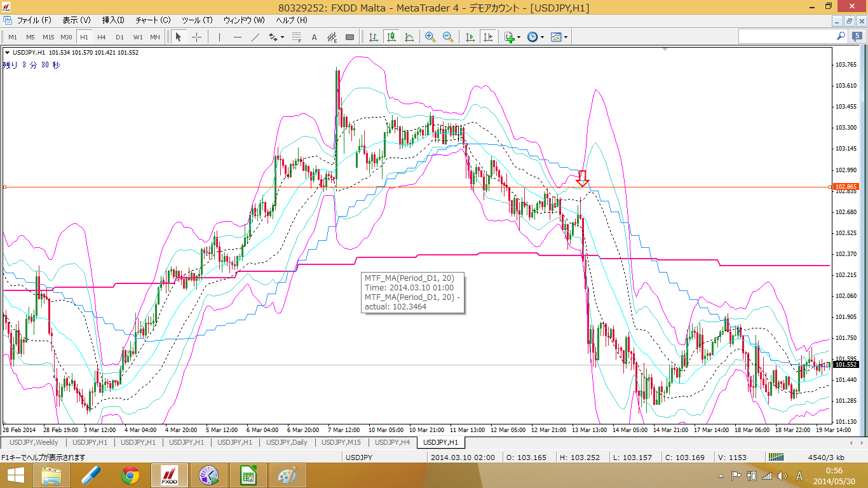This screenshot has height=488, width=868.
Task: Switch to the USDJPY,Weekly chart tab
Action: [x=34, y=442]
